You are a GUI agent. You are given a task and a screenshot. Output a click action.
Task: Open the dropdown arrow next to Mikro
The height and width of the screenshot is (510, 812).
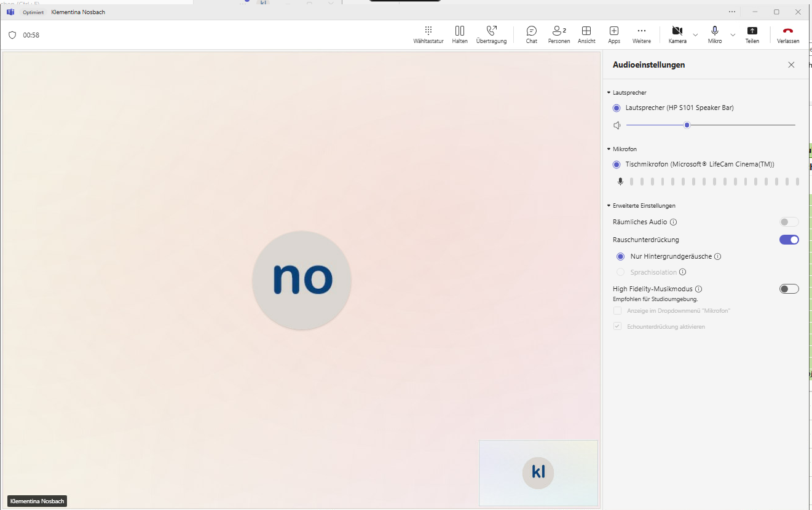pyautogui.click(x=733, y=35)
